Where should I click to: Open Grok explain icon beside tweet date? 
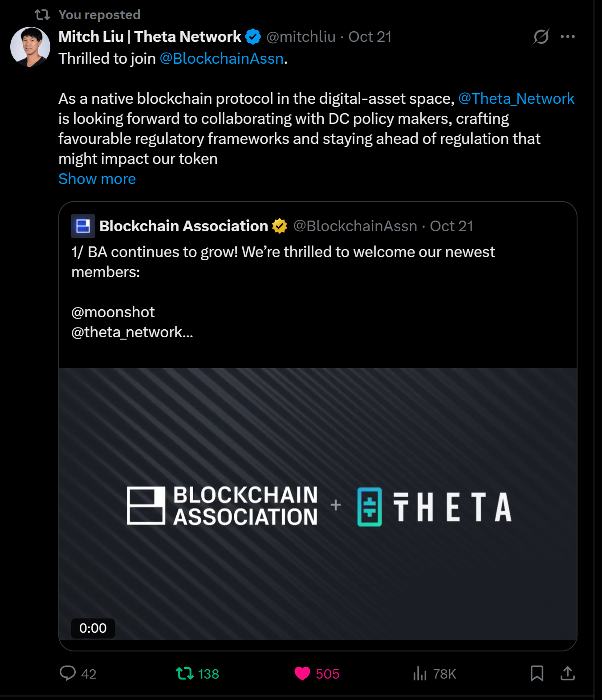[541, 37]
